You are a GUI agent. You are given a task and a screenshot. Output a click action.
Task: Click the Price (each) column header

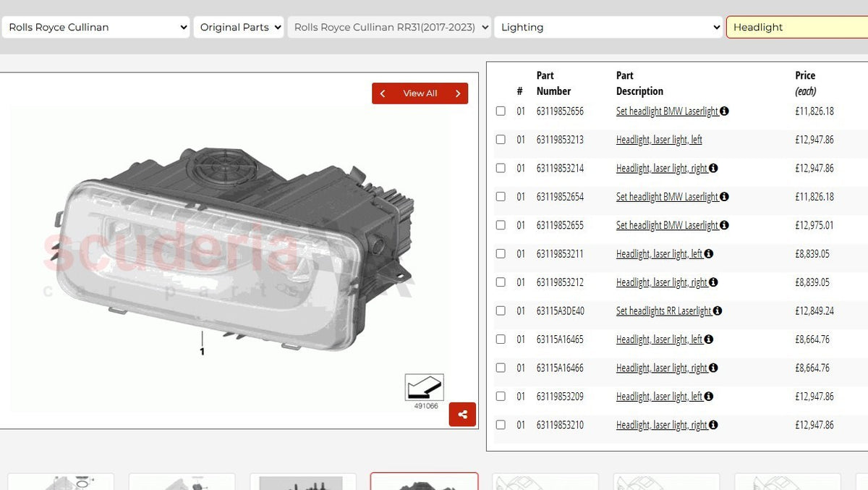tap(806, 83)
